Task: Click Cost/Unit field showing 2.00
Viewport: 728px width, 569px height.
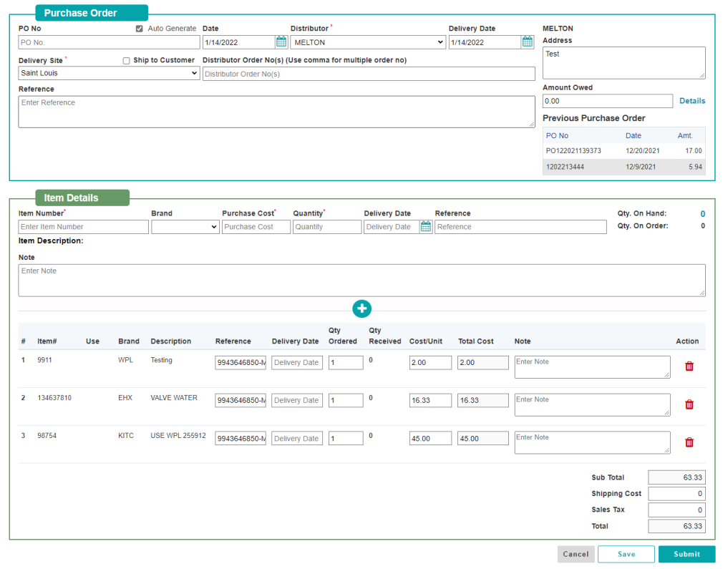Action: [430, 362]
